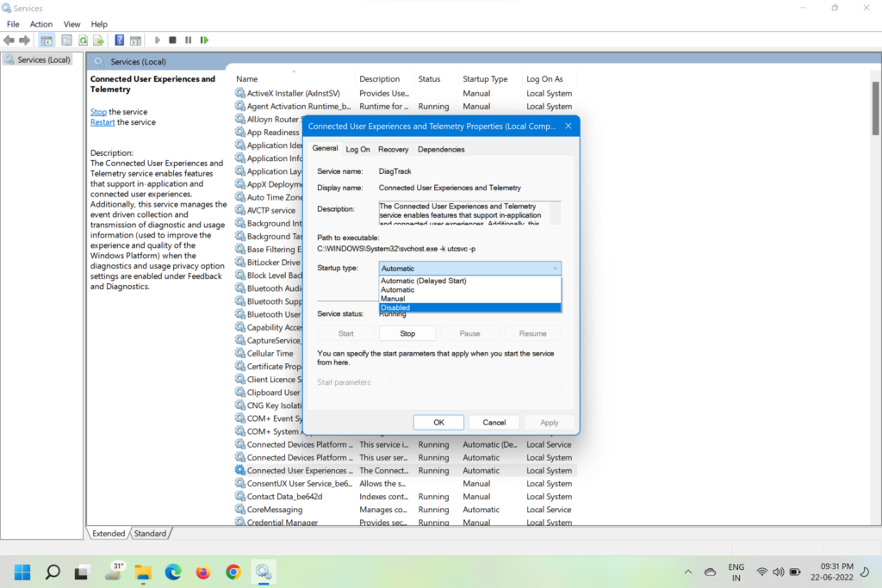Click the Properties toolbar icon
882x588 pixels.
coord(66,40)
